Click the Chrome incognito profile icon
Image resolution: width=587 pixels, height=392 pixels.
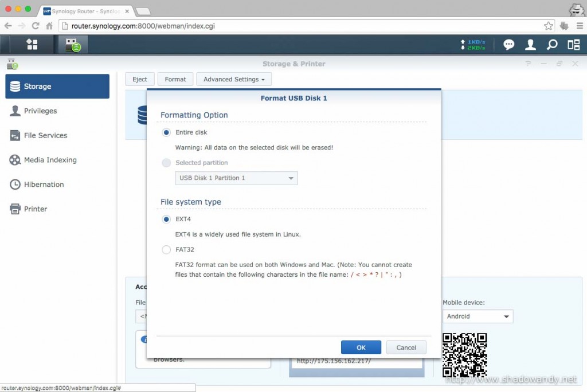(x=577, y=10)
